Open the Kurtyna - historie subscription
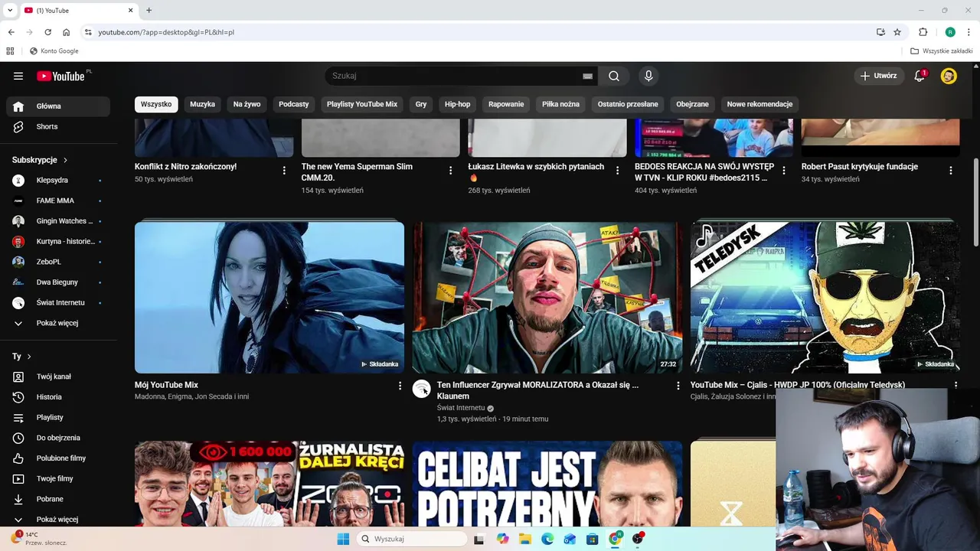 [x=58, y=241]
